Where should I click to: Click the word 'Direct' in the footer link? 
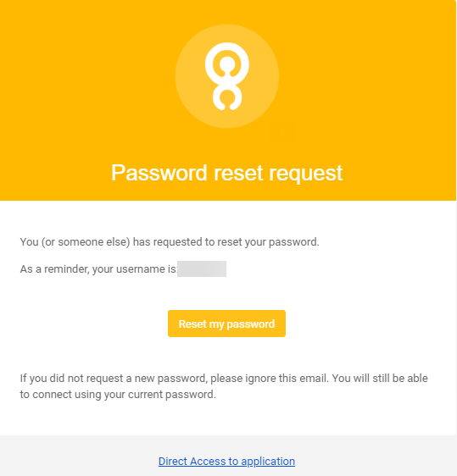(x=173, y=461)
